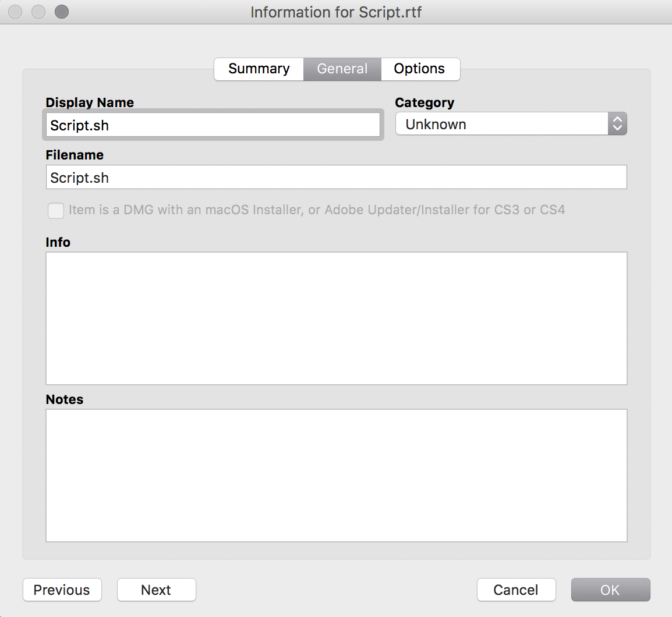Click into the Display Name field
This screenshot has height=617, width=672.
[x=213, y=125]
